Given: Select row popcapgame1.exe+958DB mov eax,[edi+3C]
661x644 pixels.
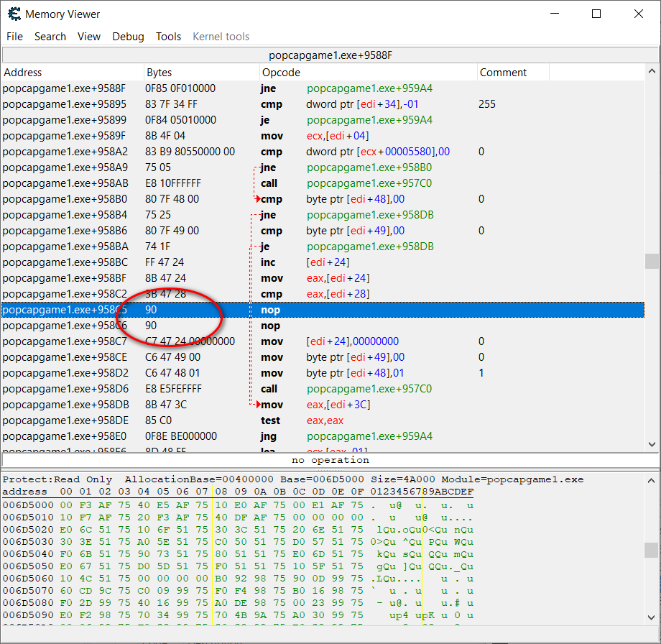Looking at the screenshot, I should coord(323,405).
